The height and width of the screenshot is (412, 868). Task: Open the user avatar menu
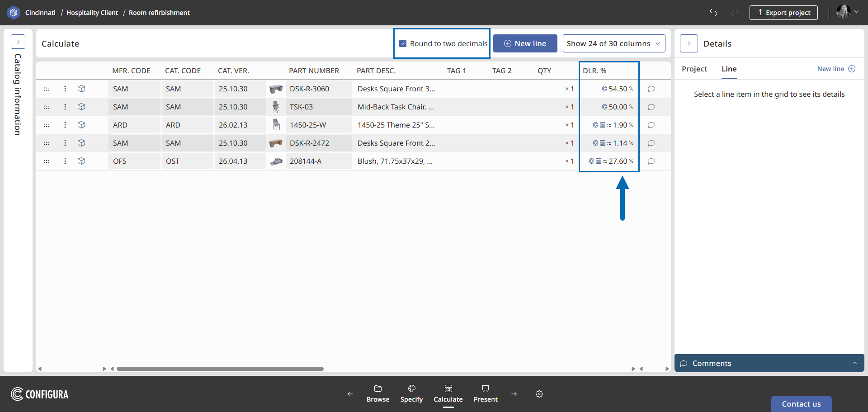pos(847,12)
